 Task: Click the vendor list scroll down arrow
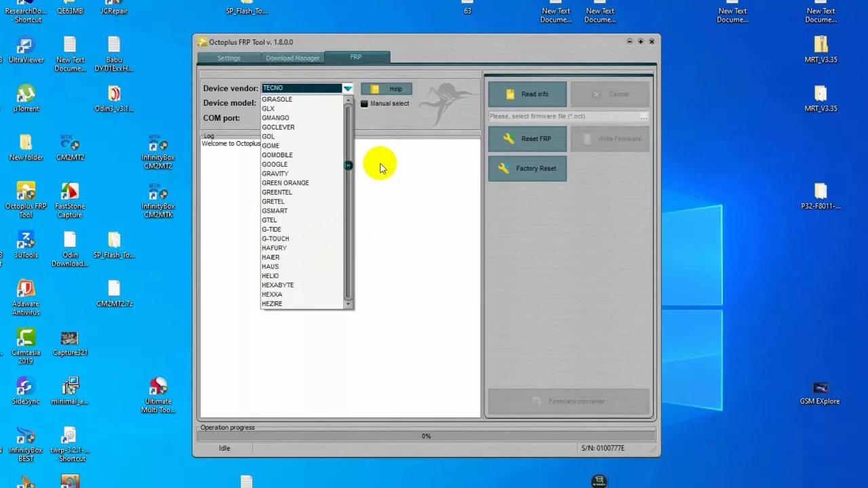349,304
